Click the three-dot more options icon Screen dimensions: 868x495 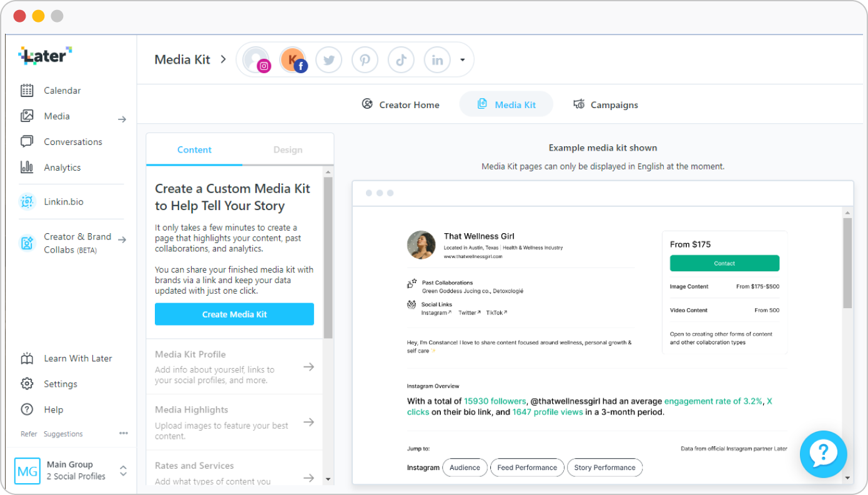click(124, 434)
